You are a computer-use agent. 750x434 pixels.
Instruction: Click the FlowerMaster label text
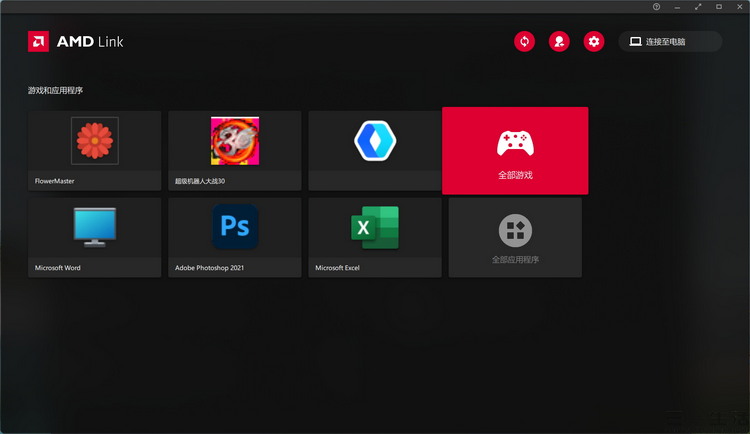click(x=55, y=181)
